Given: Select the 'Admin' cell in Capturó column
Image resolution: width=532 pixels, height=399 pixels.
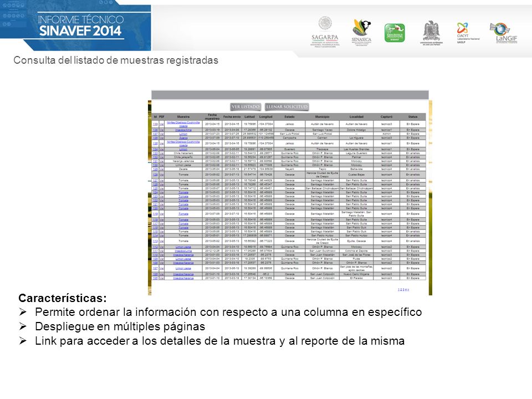Looking at the screenshot, I should click(x=386, y=134).
